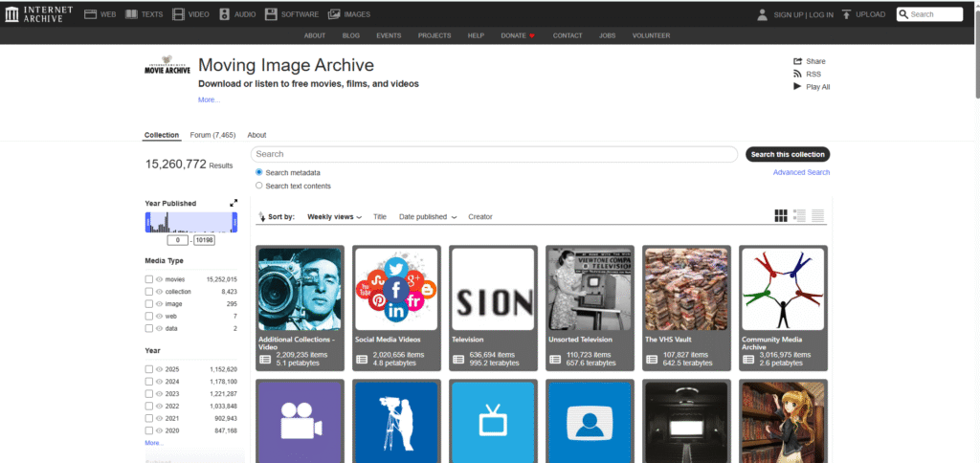Click the SIGN UP link
This screenshot has width=980, height=463.
pyautogui.click(x=789, y=14)
